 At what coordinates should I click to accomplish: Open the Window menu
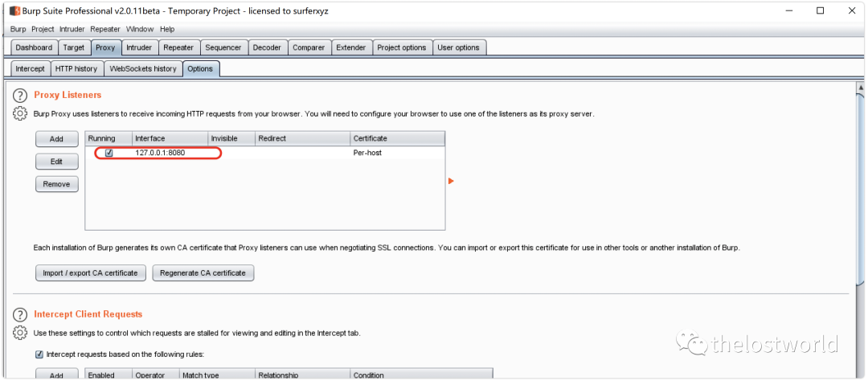click(140, 30)
